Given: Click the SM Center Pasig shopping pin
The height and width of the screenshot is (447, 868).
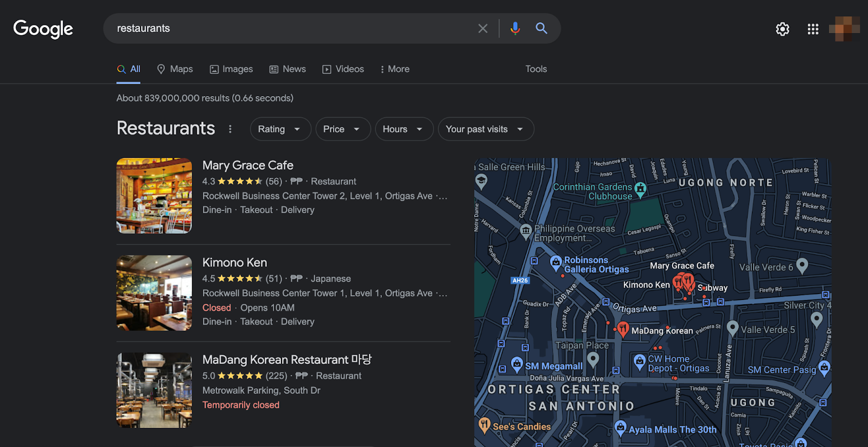Looking at the screenshot, I should tap(825, 368).
